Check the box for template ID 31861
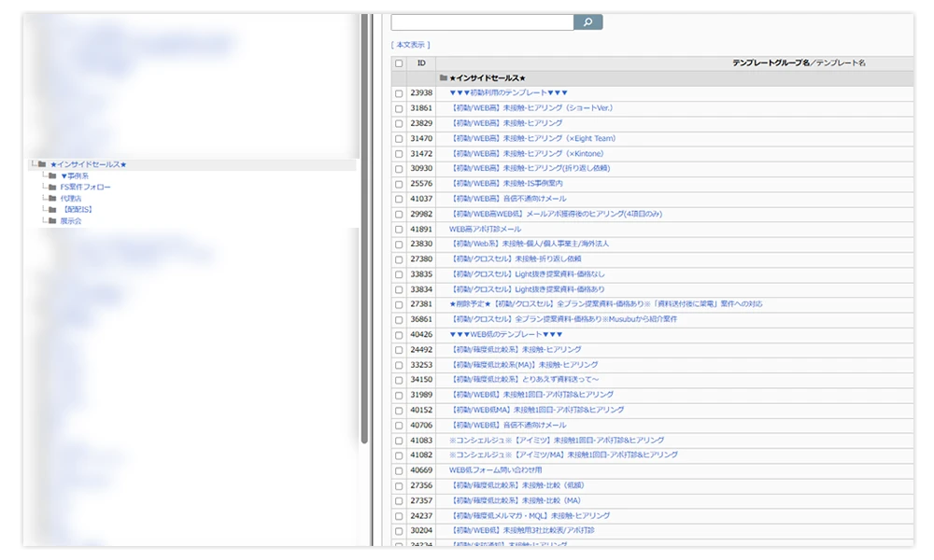The image size is (934, 560). [x=399, y=108]
